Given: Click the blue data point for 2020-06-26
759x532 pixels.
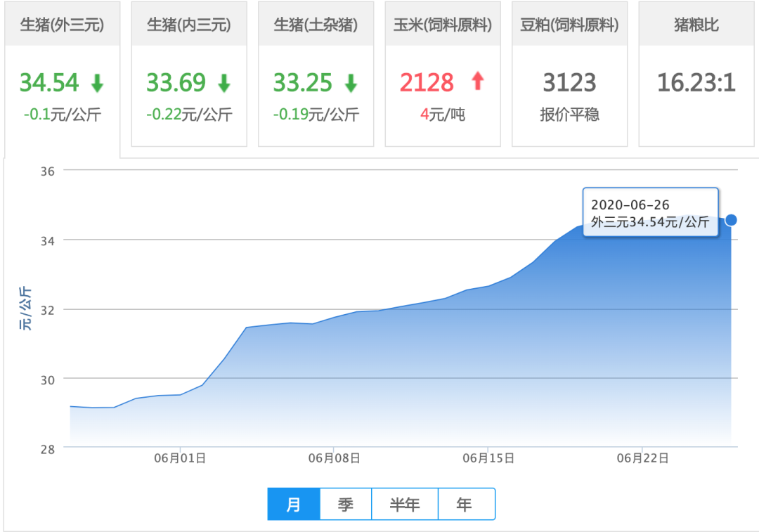Looking at the screenshot, I should click(x=731, y=220).
